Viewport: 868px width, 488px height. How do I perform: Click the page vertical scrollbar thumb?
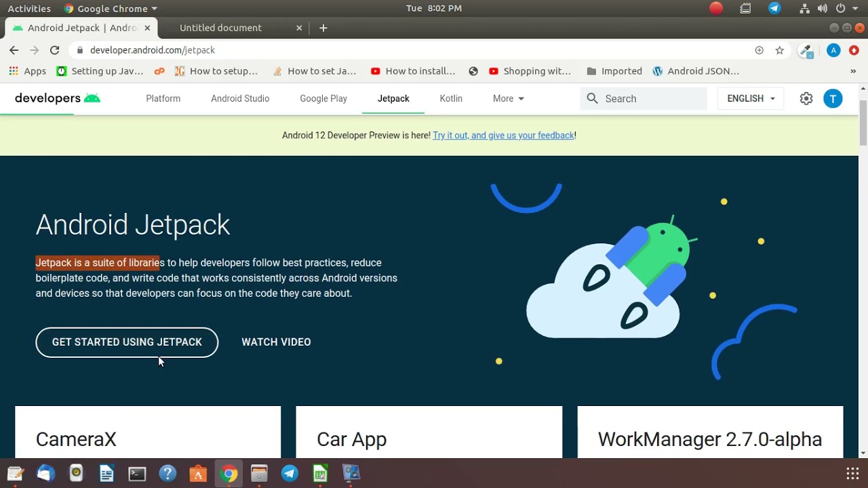[x=863, y=122]
